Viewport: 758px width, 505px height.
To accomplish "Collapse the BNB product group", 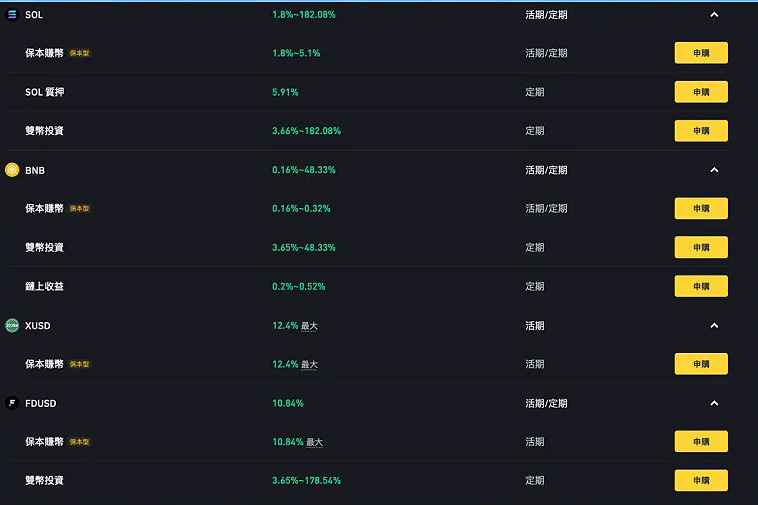I will coord(714,170).
